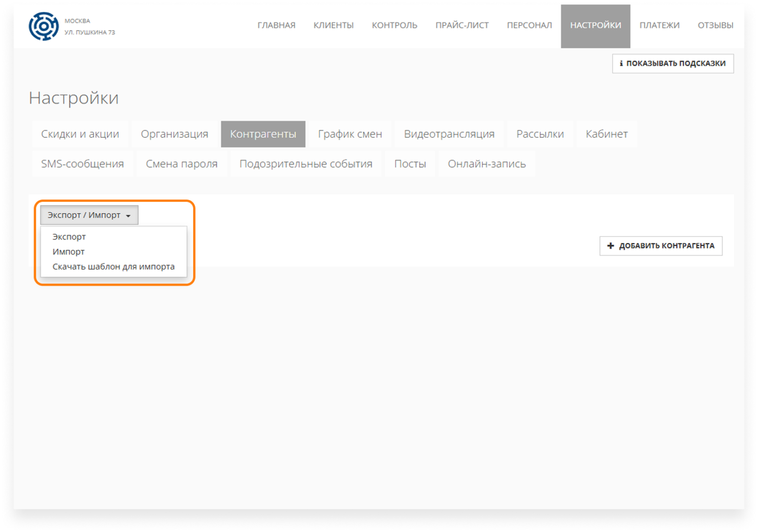
Task: Open the Главная navigation item
Action: [x=276, y=25]
